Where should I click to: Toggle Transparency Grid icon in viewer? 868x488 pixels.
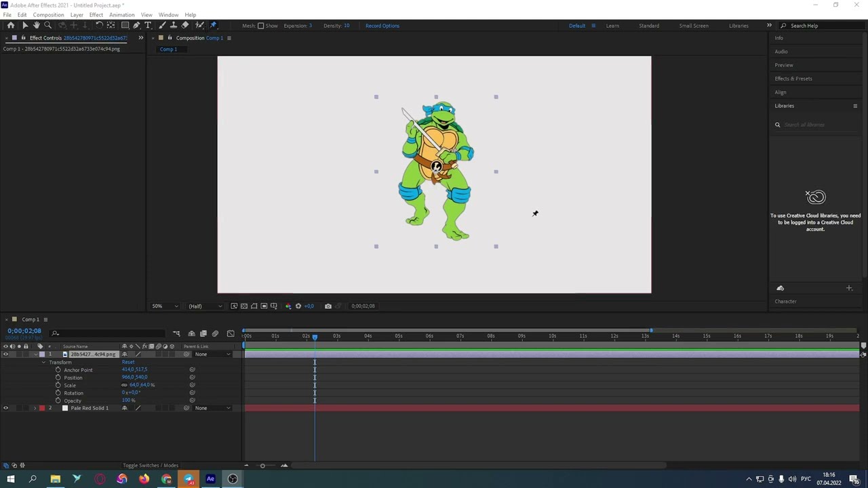tap(244, 306)
